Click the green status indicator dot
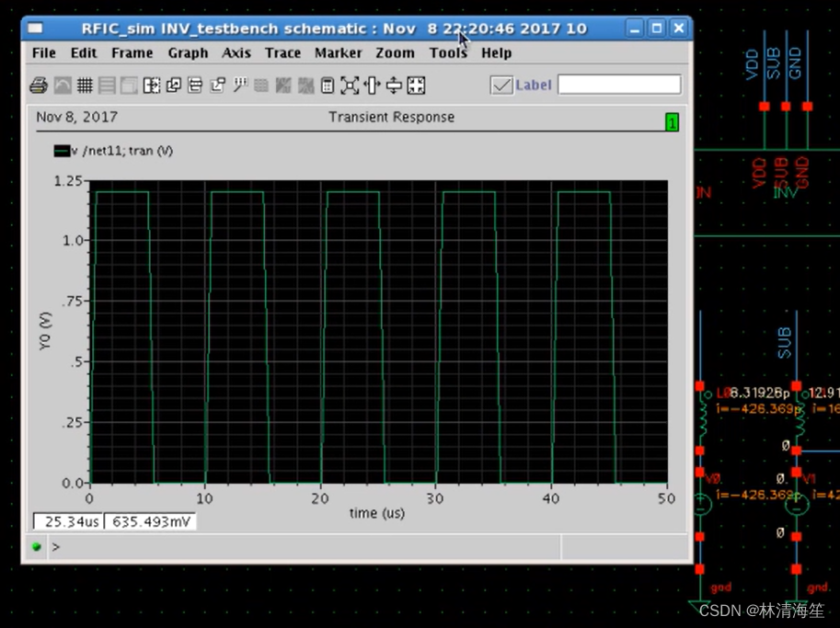Viewport: 840px width, 628px height. [x=37, y=546]
